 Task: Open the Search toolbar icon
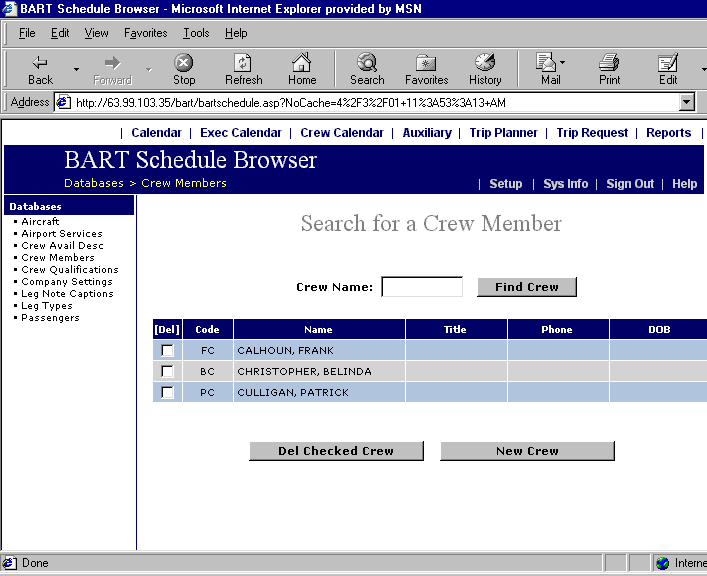point(367,63)
